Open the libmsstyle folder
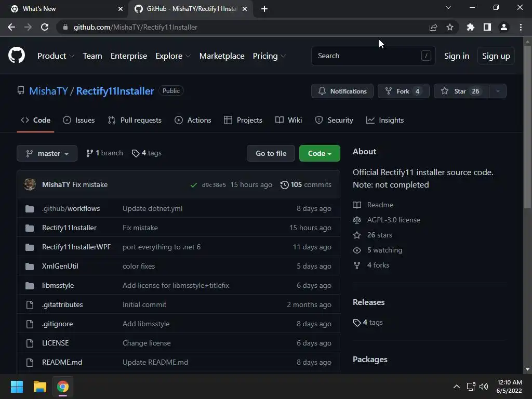532x399 pixels. pyautogui.click(x=58, y=285)
